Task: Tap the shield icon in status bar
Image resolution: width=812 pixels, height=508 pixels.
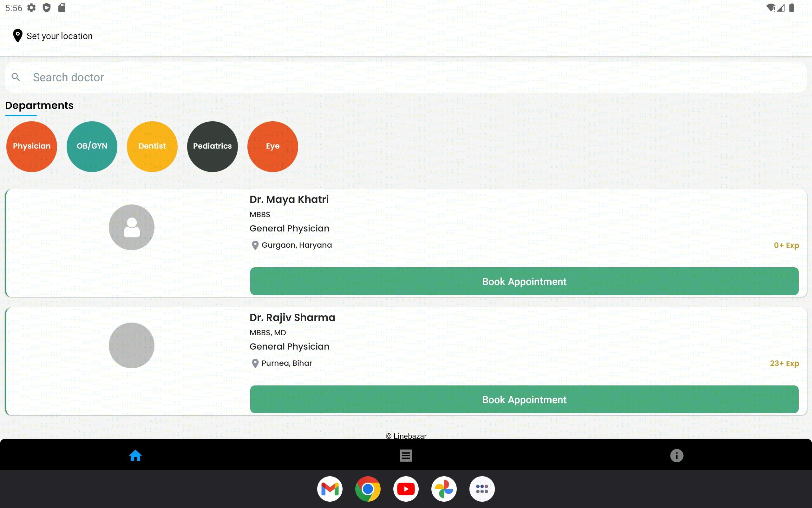Action: (x=47, y=8)
